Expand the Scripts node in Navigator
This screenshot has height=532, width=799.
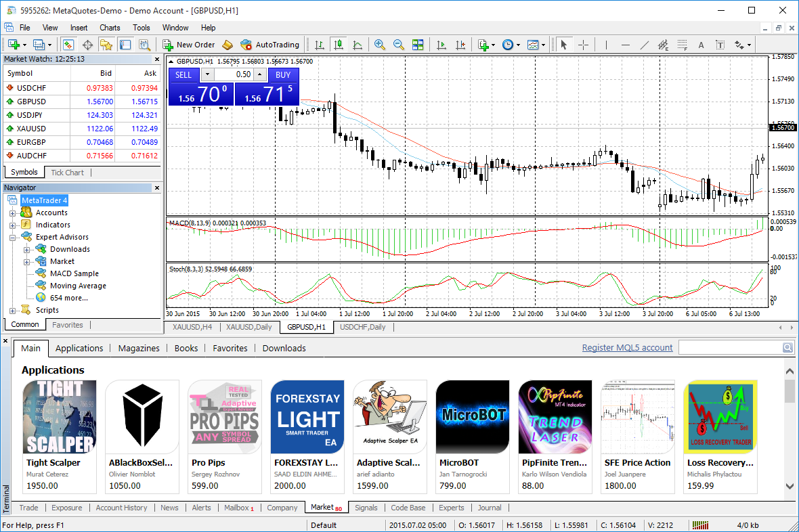point(13,310)
